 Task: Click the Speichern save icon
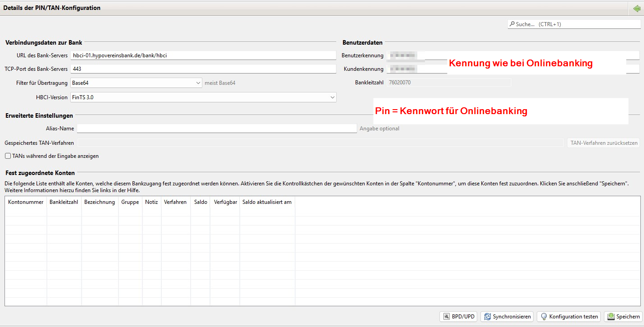pyautogui.click(x=611, y=317)
